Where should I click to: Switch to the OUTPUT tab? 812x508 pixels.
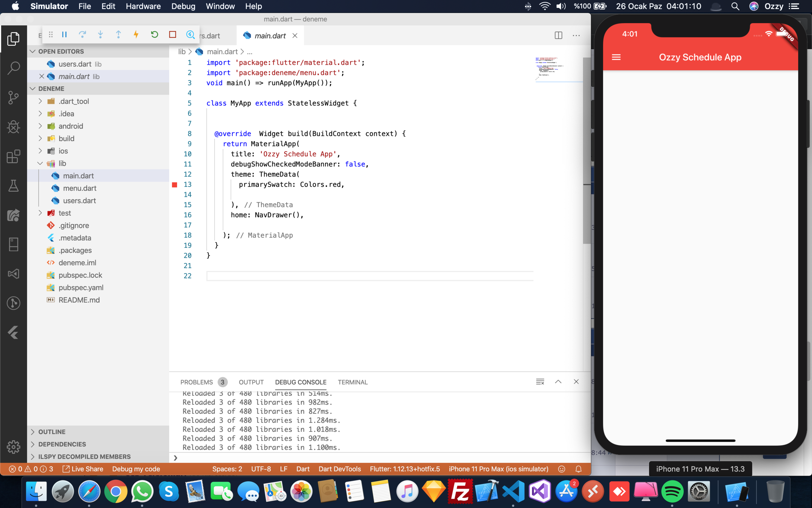tap(251, 382)
